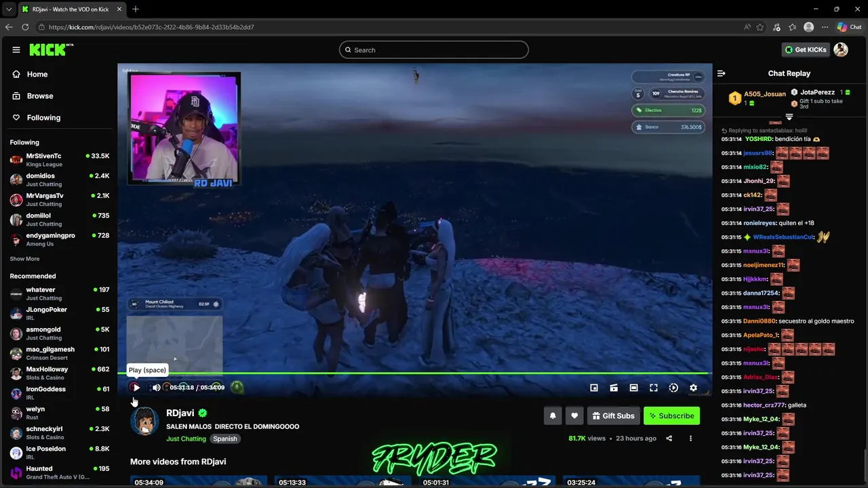Open the Just Chatting category link
868x488 pixels.
pos(186,439)
